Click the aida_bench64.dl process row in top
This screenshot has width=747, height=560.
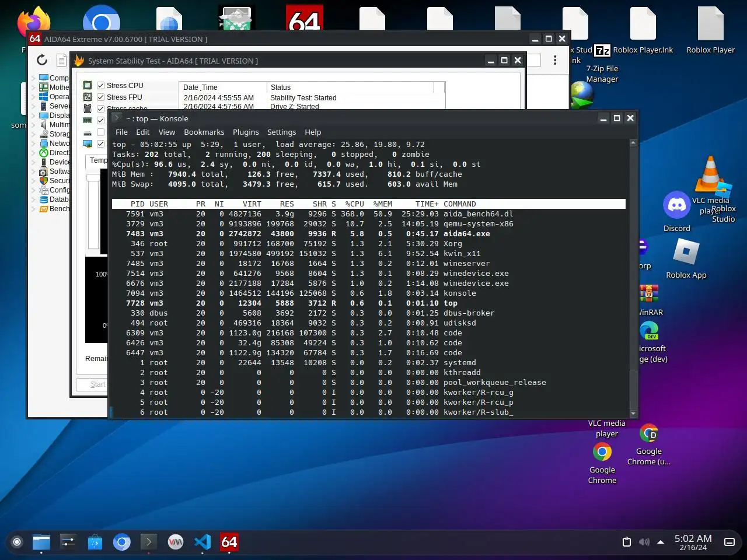coord(369,213)
